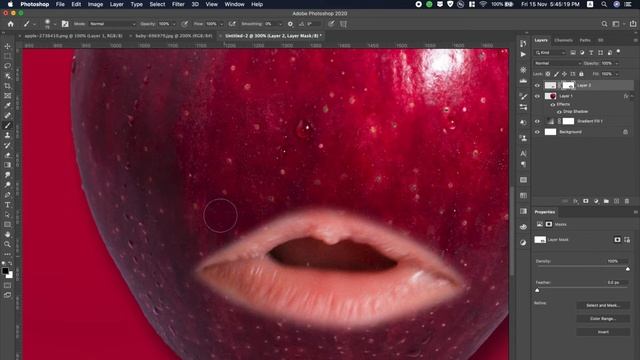Image resolution: width=640 pixels, height=360 pixels.
Task: Toggle Drop Shadow effect visibility
Action: [x=559, y=111]
